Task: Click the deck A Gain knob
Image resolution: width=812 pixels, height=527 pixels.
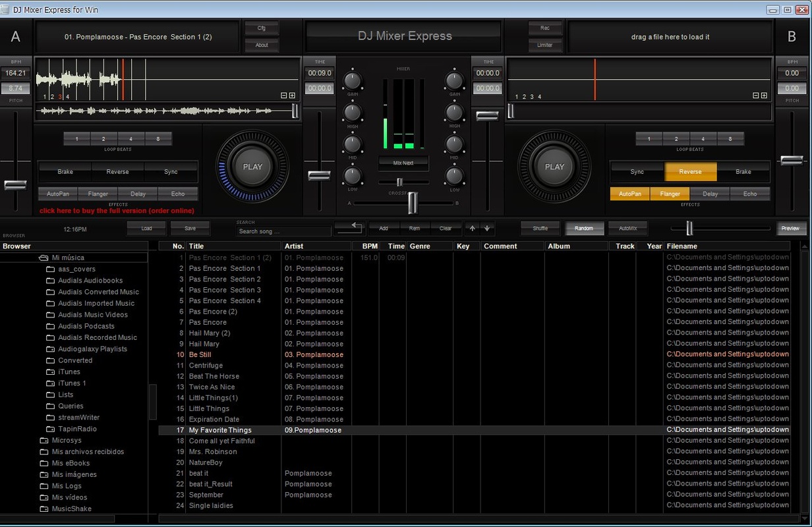Action: click(353, 81)
